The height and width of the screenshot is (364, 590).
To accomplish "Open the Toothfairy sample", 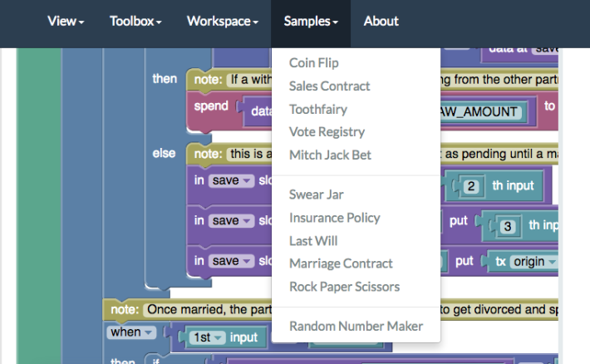I will [x=318, y=109].
